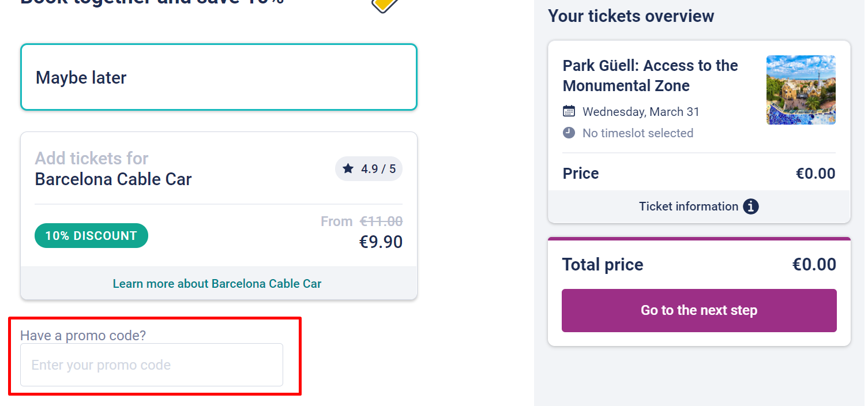The image size is (868, 406).
Task: Click the Ticket information info icon
Action: click(750, 206)
